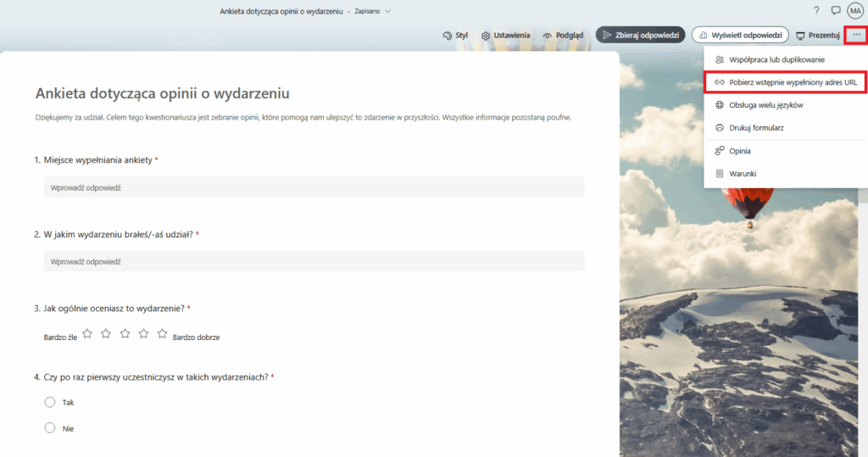The height and width of the screenshot is (457, 868).
Task: Select the third rating star
Action: (x=125, y=333)
